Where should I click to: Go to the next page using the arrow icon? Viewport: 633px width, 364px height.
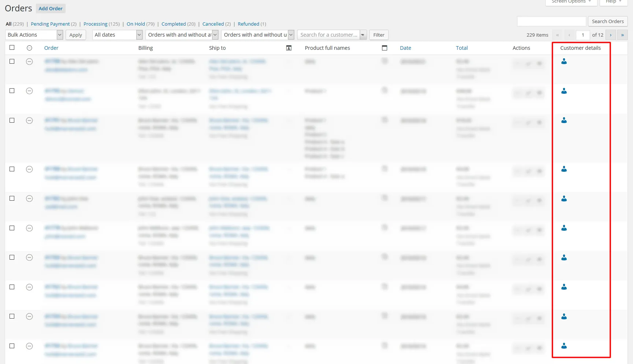611,35
